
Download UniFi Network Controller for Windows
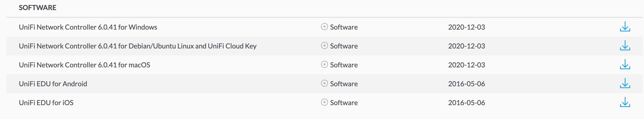[x=625, y=27]
